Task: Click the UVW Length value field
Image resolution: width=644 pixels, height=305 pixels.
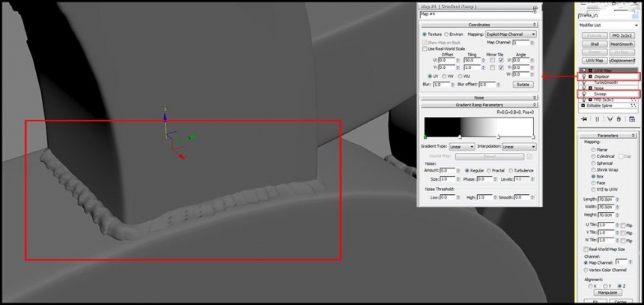Action: [x=605, y=199]
